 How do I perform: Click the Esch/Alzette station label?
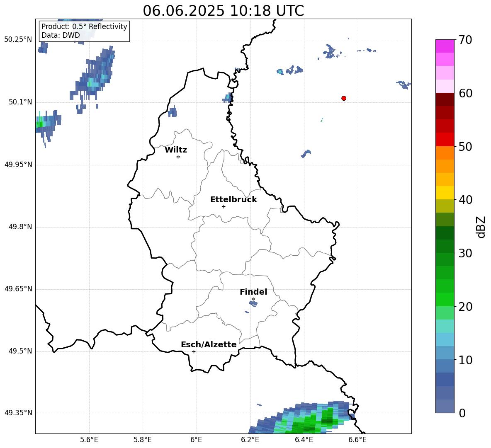[x=209, y=344]
